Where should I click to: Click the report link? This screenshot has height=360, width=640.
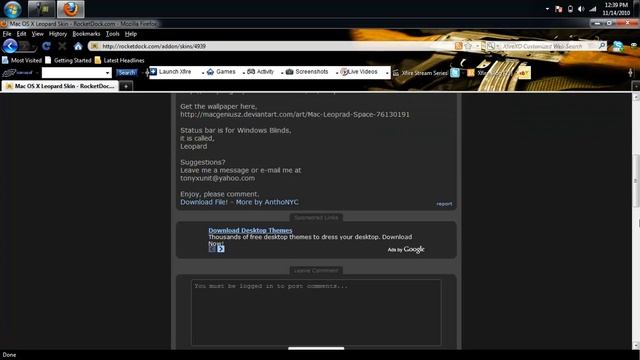pyautogui.click(x=444, y=204)
